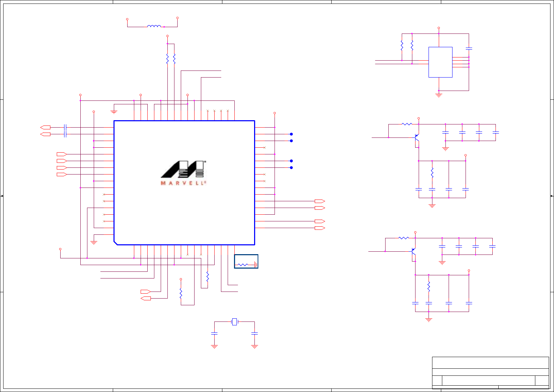The width and height of the screenshot is (554, 392).
Task: Select the crystal oscillator symbol at the bottom
Action: click(x=234, y=321)
